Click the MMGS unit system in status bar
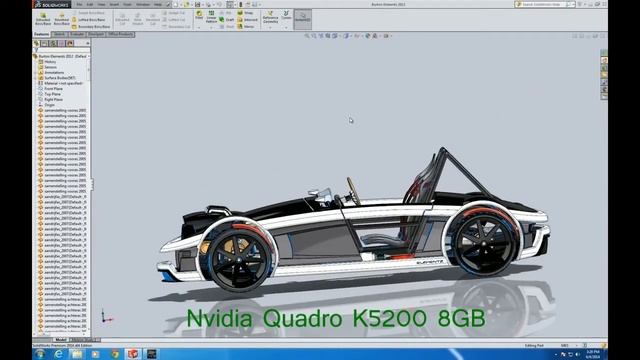 [x=565, y=345]
